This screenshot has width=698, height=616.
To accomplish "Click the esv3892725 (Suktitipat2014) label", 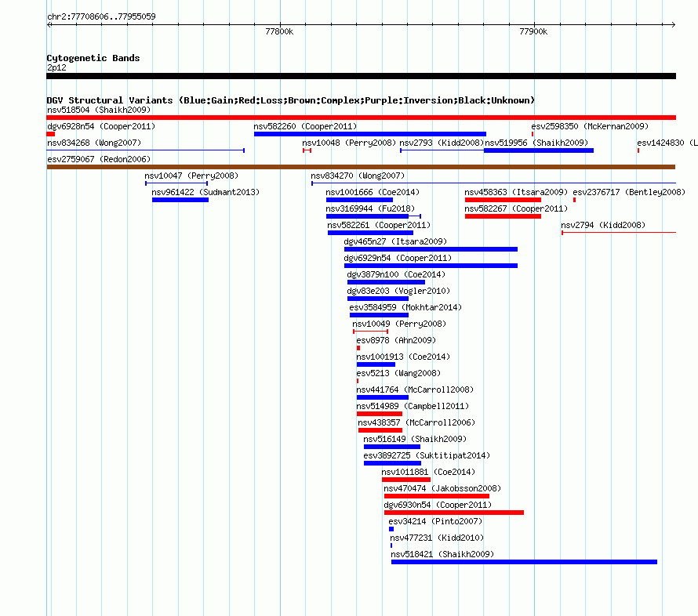I will coord(427,455).
